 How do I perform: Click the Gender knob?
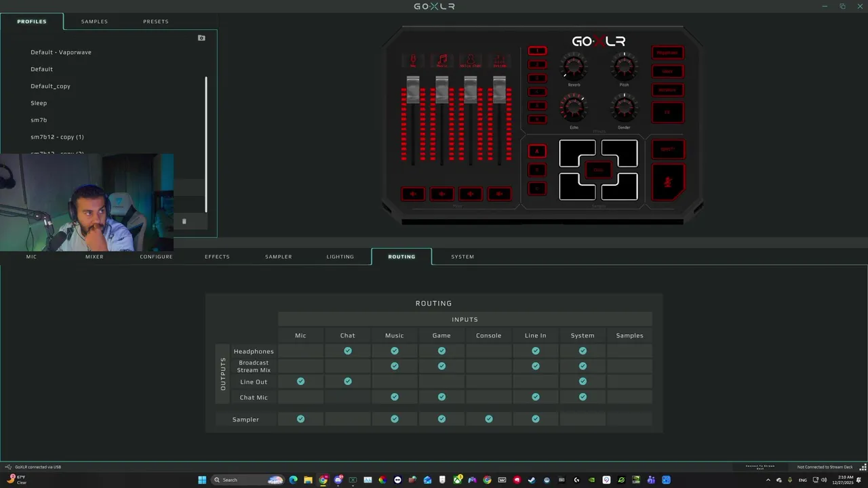pos(624,108)
